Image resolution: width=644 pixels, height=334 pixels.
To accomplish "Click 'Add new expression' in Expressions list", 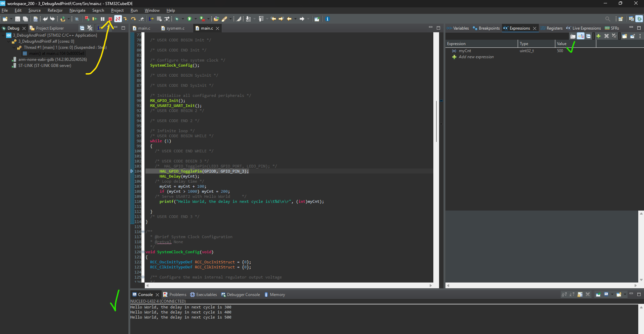I will click(476, 57).
